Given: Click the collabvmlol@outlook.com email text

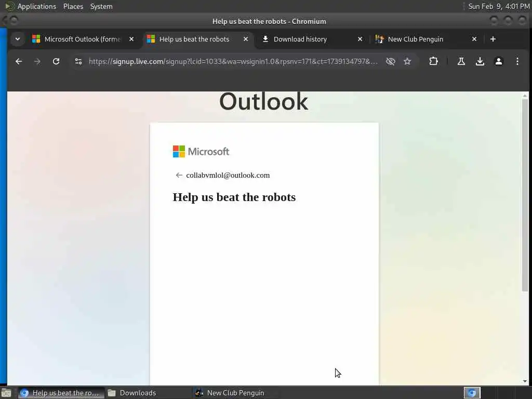Looking at the screenshot, I should click(228, 175).
